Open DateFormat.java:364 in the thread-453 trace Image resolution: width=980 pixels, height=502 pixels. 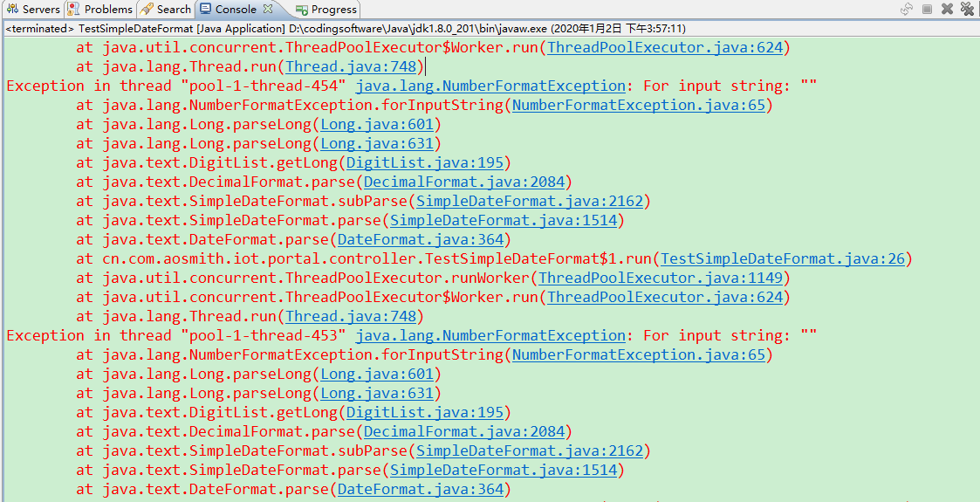[x=421, y=489]
